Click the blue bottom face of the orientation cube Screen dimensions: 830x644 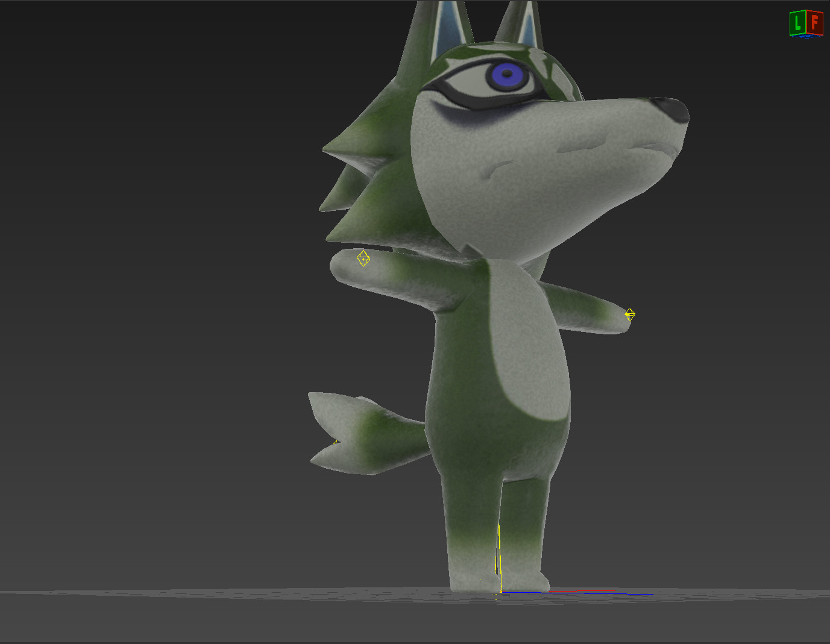(x=807, y=36)
